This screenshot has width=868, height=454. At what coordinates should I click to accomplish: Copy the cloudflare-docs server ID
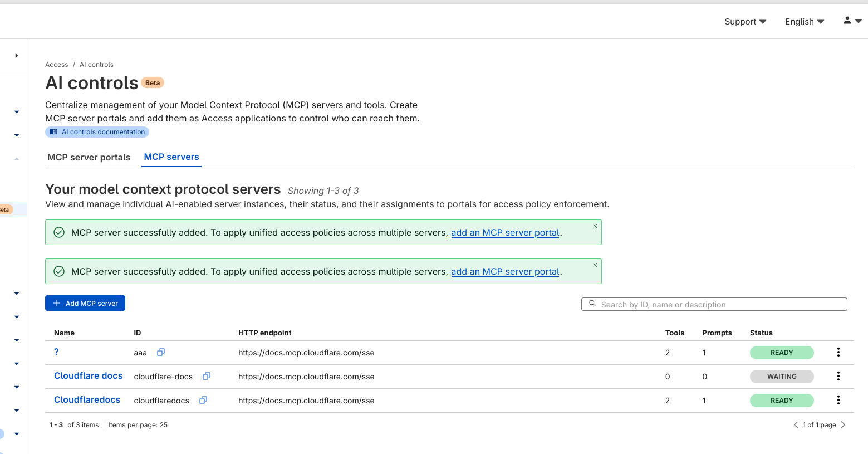[207, 376]
